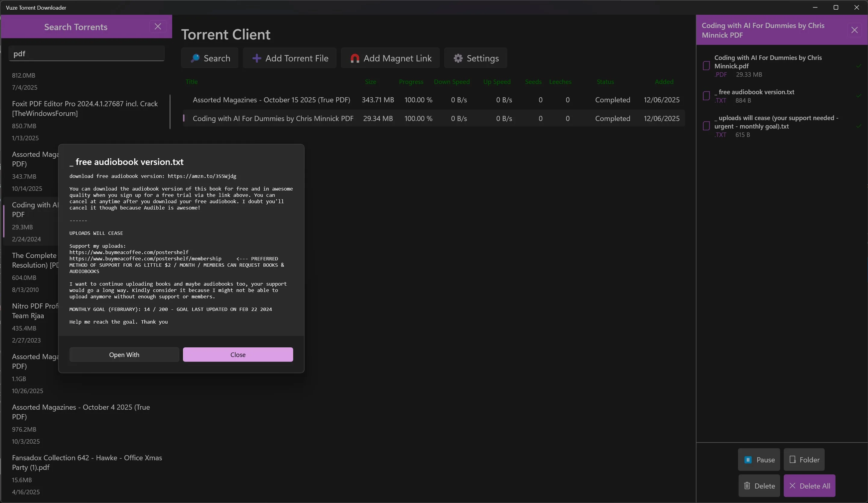This screenshot has width=868, height=503.
Task: Open _ uploads will cease monthly goal txt entry
Action: [782, 126]
